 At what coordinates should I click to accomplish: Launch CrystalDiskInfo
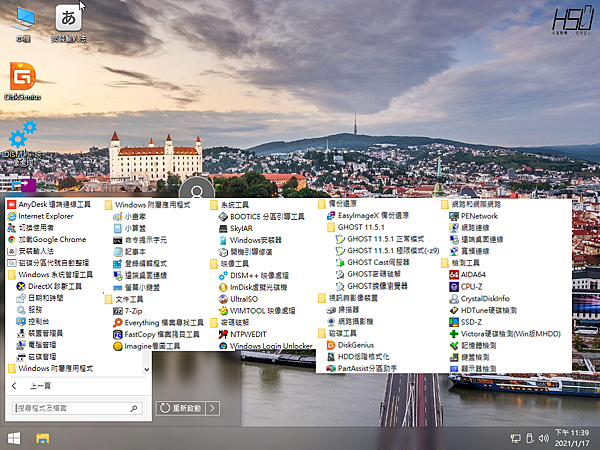pos(479,298)
